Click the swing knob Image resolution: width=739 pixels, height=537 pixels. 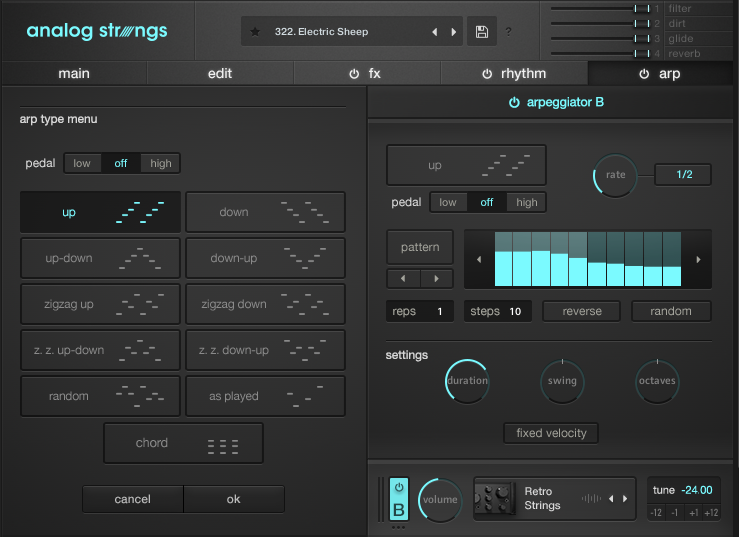[x=562, y=381]
